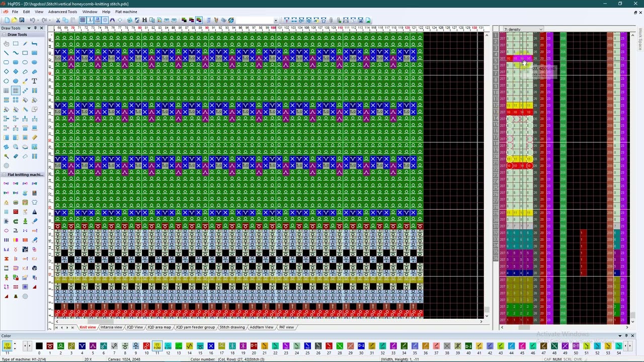
Task: Select the hollow diamond tool
Action: (7, 72)
